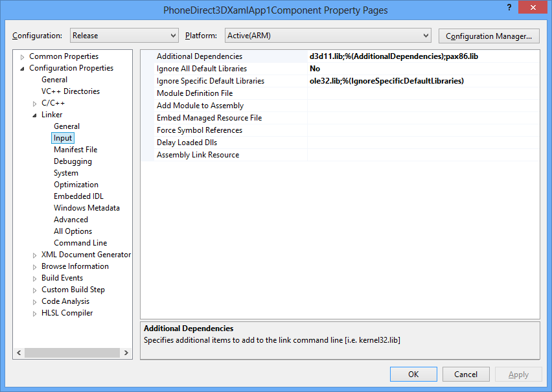Expand the Common Properties tree node
This screenshot has height=392, width=552.
23,57
